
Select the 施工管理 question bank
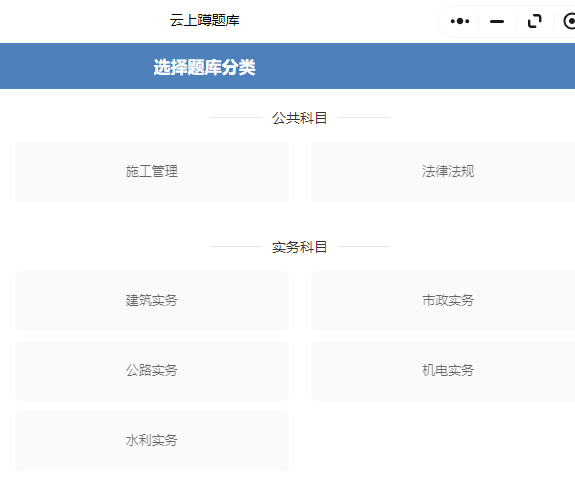point(152,172)
